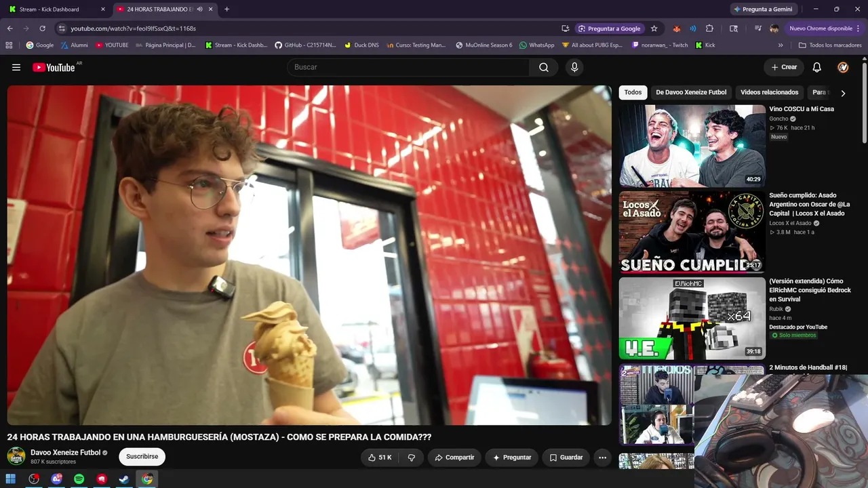Viewport: 868px width, 488px height.
Task: Click Pregunta a Gemini button
Action: pyautogui.click(x=762, y=9)
